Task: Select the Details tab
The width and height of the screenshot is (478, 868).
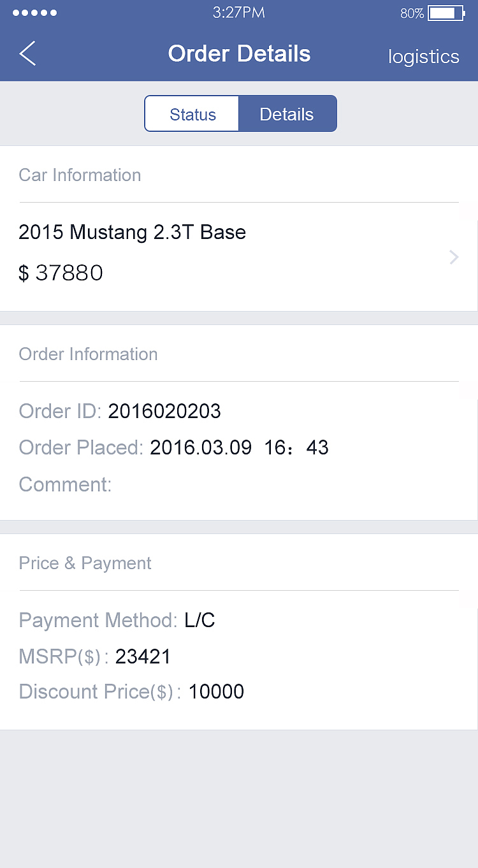Action: [287, 114]
